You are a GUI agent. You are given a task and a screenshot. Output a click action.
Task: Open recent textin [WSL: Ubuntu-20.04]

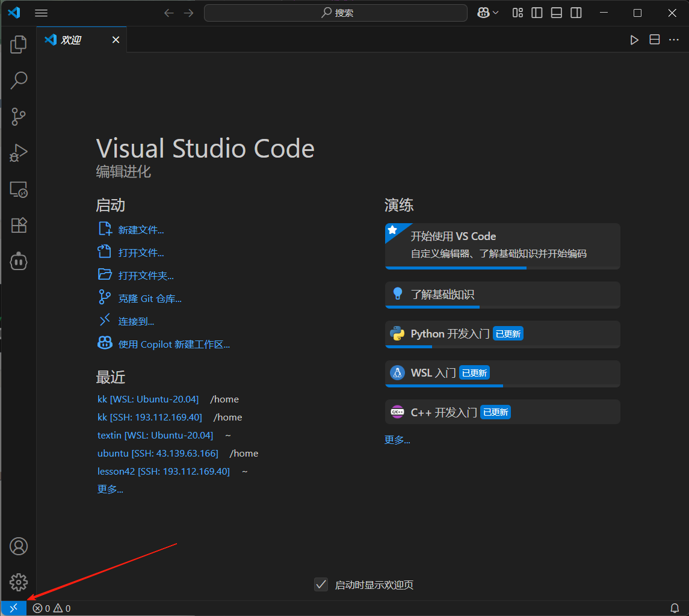[155, 435]
